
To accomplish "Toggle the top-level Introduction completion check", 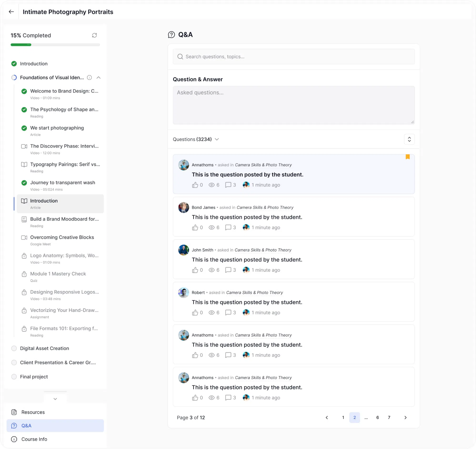I will (x=14, y=64).
